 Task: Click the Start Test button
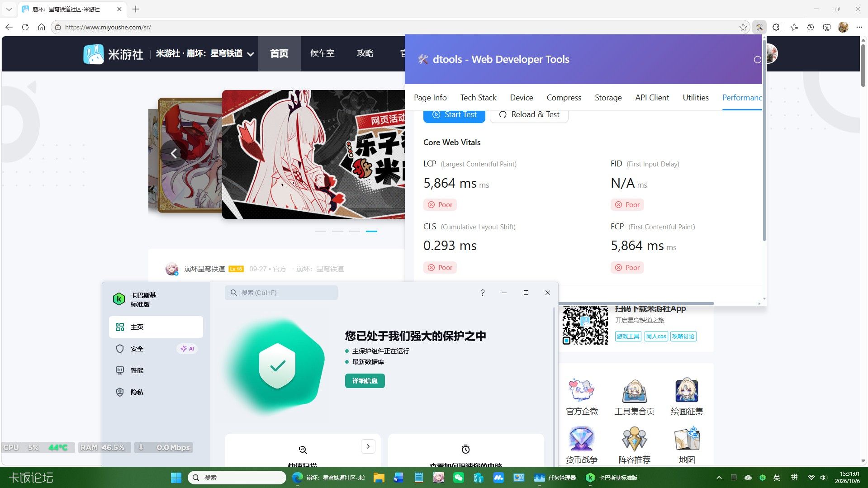(454, 115)
